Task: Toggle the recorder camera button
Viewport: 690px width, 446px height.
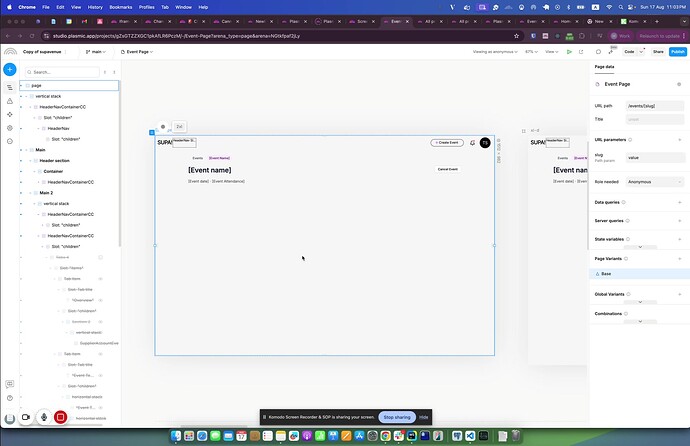Action: tap(25, 417)
